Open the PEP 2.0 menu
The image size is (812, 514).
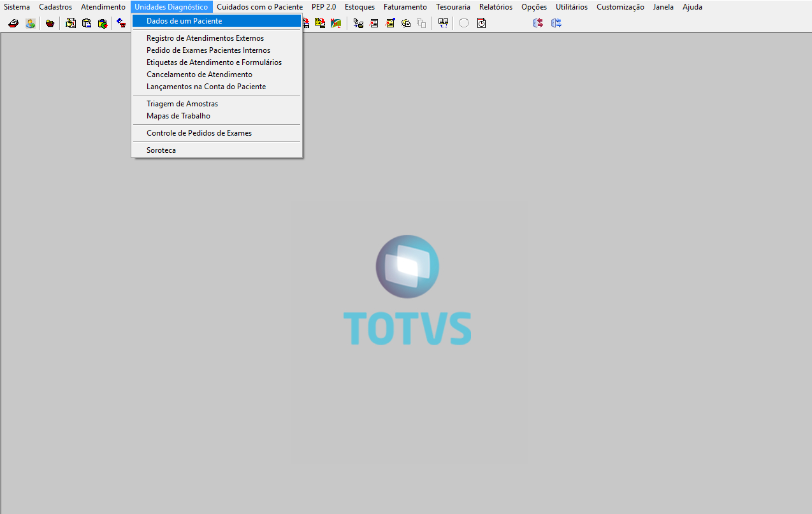(324, 7)
